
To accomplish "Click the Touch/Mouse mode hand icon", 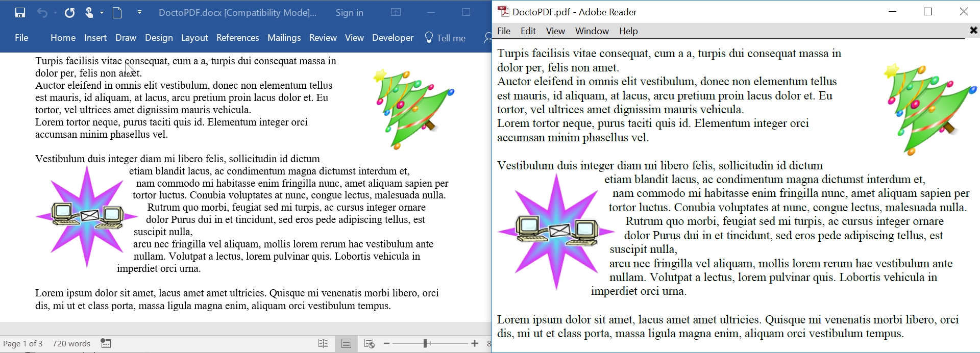I will coord(89,13).
